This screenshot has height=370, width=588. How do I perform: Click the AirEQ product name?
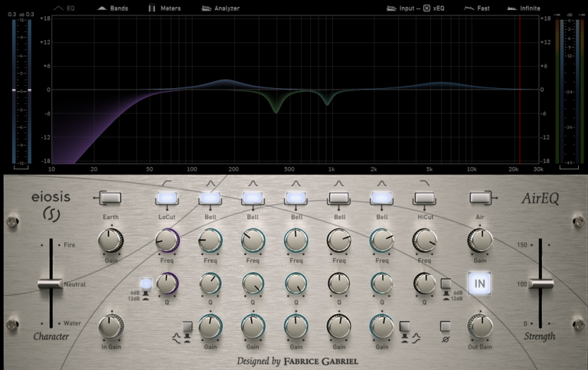point(540,198)
